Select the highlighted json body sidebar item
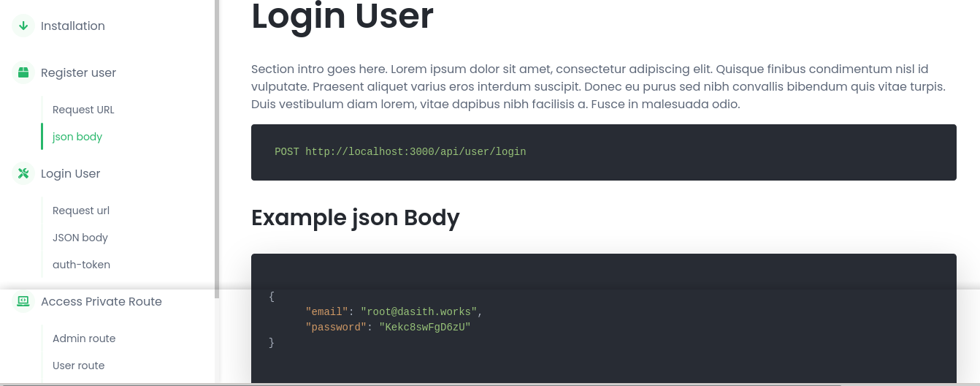980x386 pixels. (77, 137)
